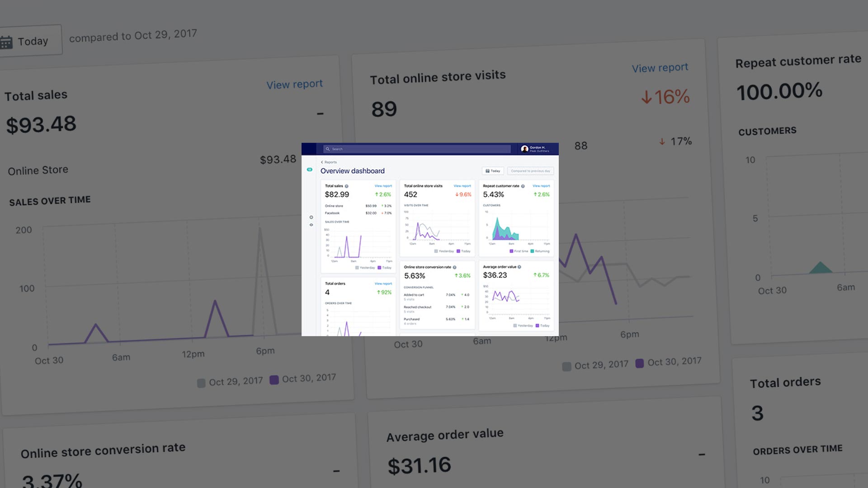Viewport: 868px width, 488px height.
Task: Click View report next to Total orders
Action: pyautogui.click(x=383, y=284)
